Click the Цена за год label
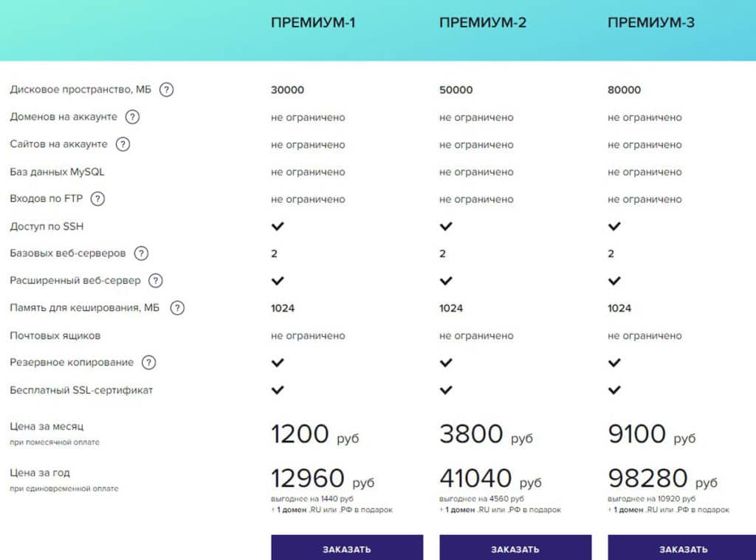Image resolution: width=756 pixels, height=560 pixels. pos(40,473)
